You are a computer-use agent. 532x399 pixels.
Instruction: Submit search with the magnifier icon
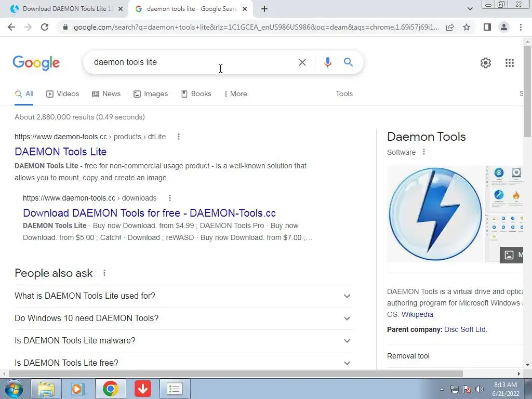tap(348, 62)
